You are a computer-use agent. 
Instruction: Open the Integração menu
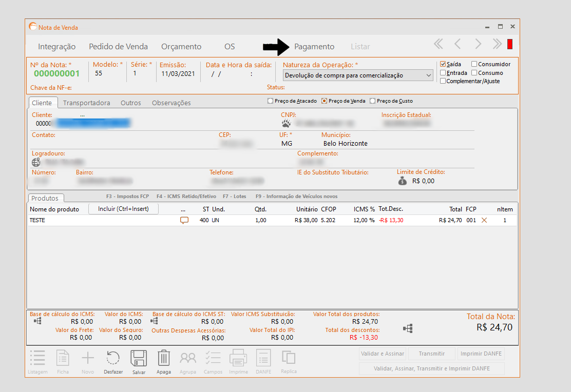point(57,47)
